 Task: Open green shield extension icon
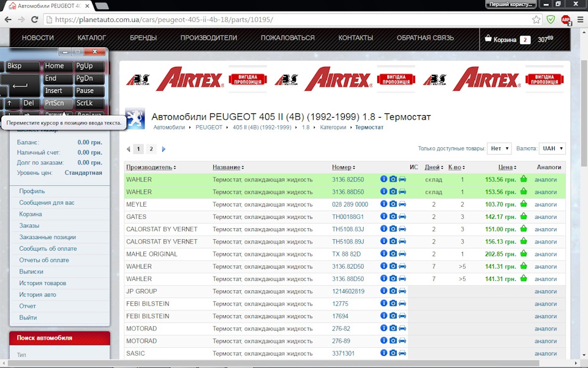click(551, 20)
